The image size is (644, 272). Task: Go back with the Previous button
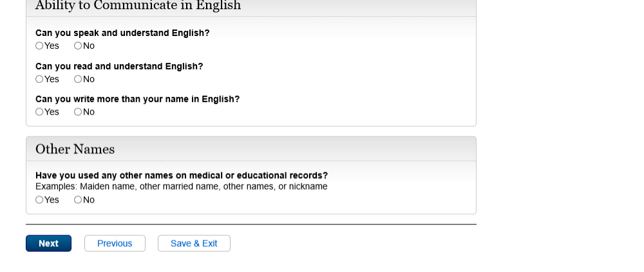115,244
